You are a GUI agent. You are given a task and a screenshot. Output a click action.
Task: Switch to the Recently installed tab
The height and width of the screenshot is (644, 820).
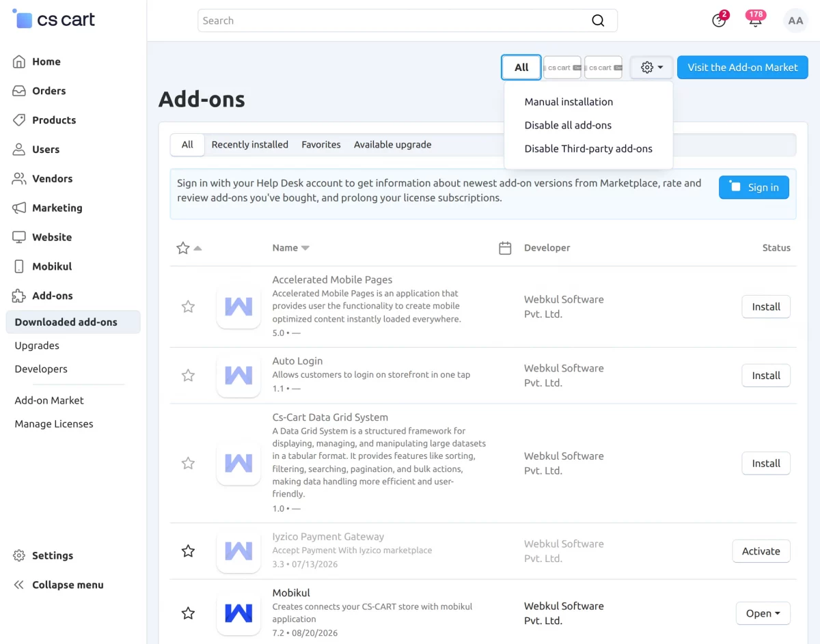250,145
